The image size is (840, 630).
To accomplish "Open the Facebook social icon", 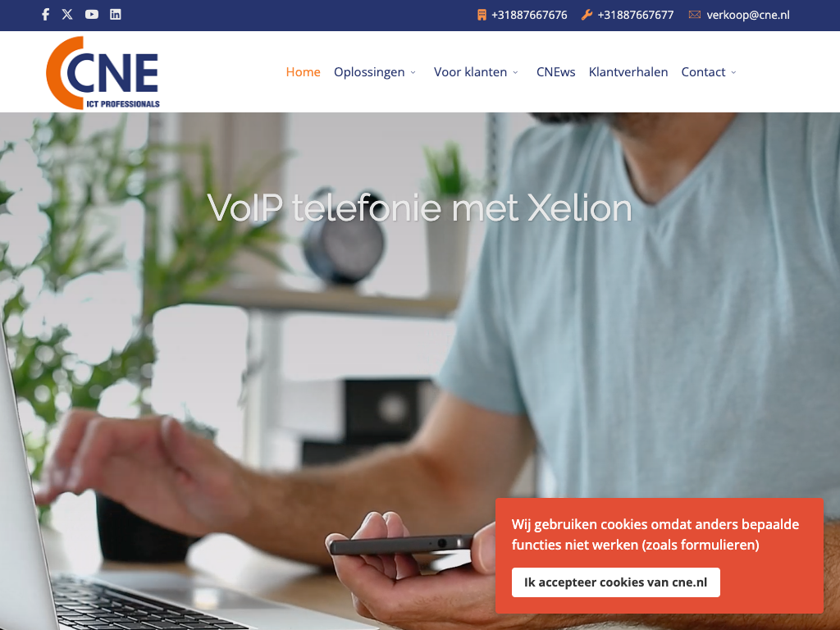I will pos(46,15).
